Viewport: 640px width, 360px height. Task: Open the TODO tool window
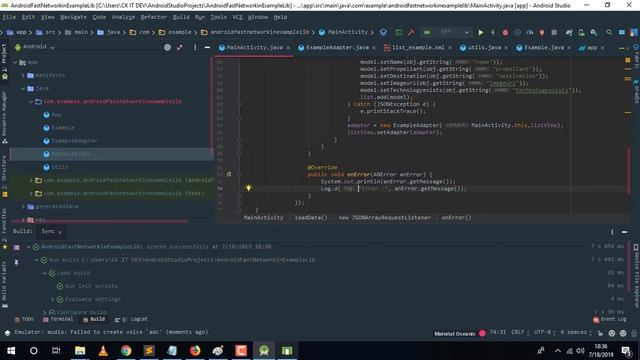[24, 319]
